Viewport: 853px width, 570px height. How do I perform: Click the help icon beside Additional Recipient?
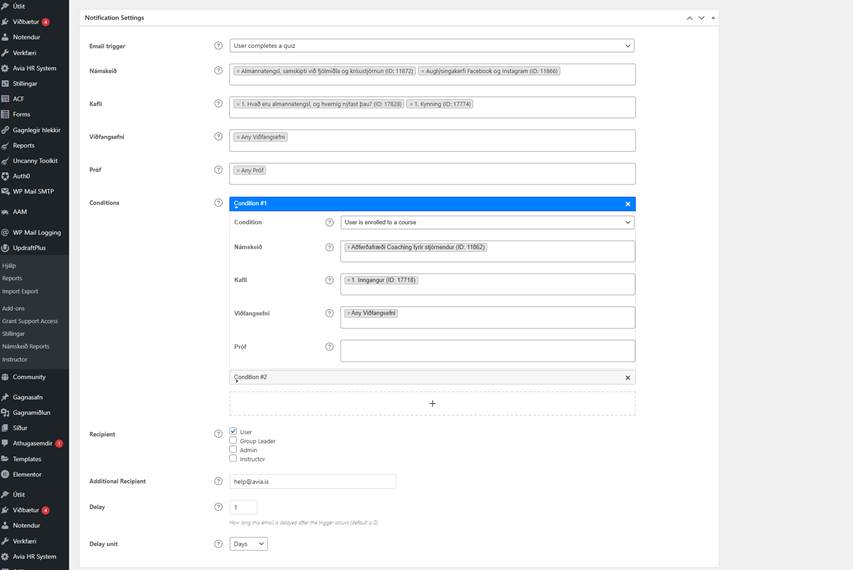(219, 481)
